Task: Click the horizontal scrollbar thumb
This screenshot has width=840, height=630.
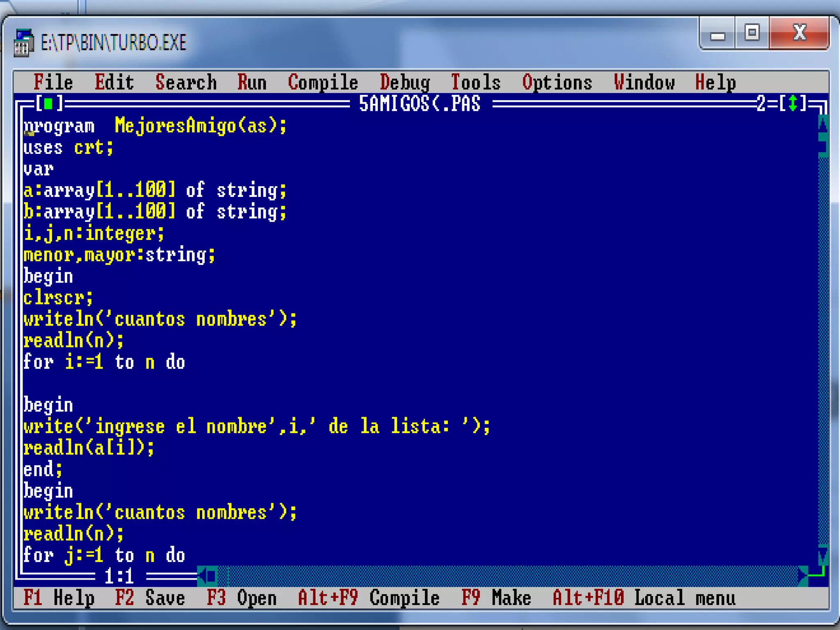Action: (x=212, y=576)
